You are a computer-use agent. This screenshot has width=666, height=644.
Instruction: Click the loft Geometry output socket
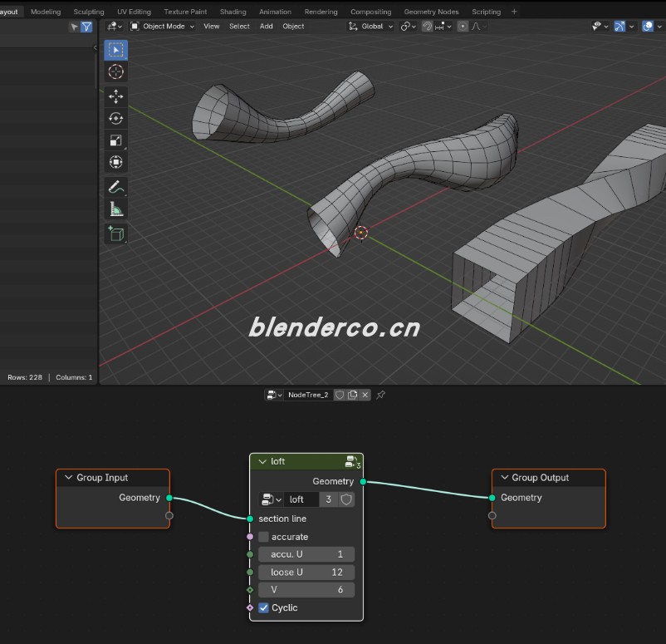coord(363,482)
